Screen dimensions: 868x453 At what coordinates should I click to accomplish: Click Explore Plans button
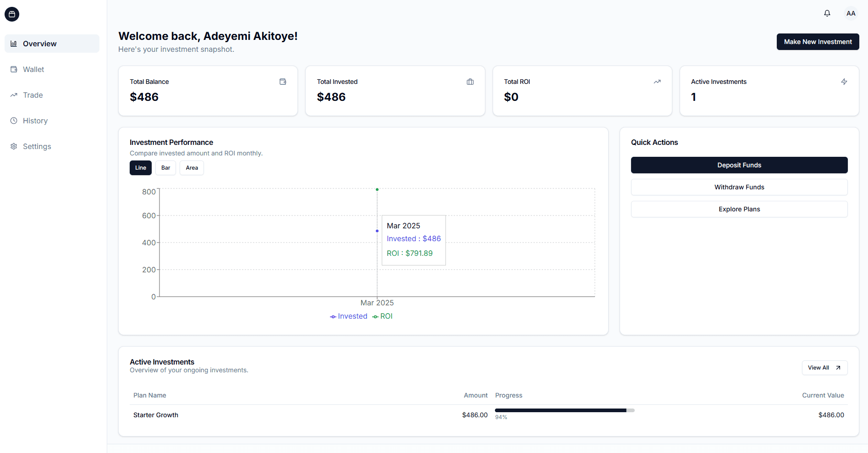(739, 209)
